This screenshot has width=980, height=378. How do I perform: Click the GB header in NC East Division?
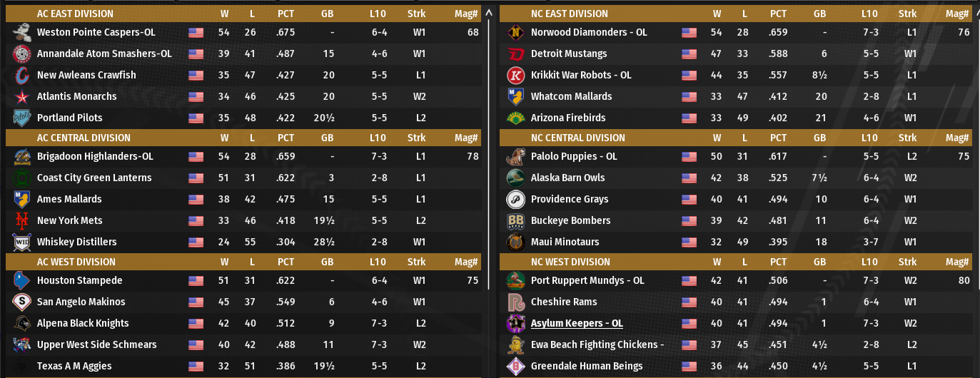tap(819, 14)
